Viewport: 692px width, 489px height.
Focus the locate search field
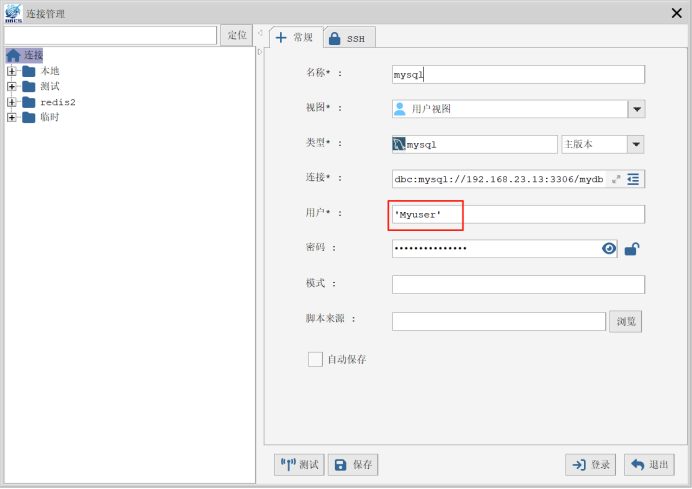110,35
